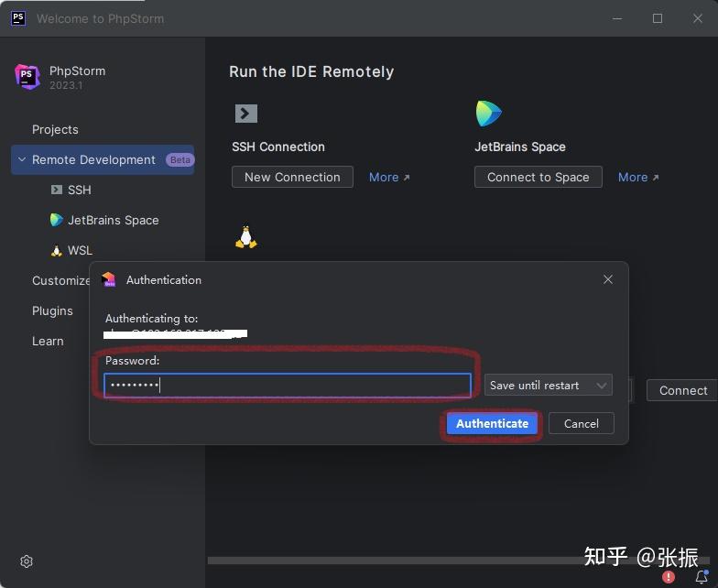This screenshot has height=588, width=718.
Task: Click the 'Password:' label
Action: (132, 361)
